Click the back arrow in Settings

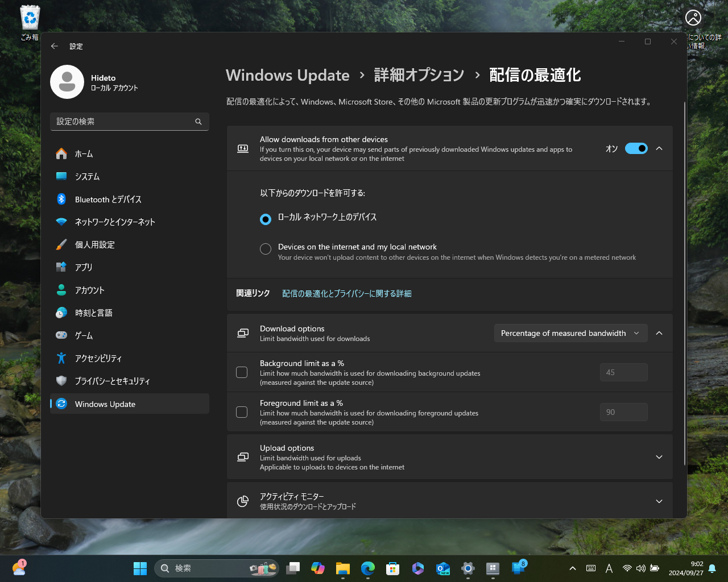(x=55, y=46)
